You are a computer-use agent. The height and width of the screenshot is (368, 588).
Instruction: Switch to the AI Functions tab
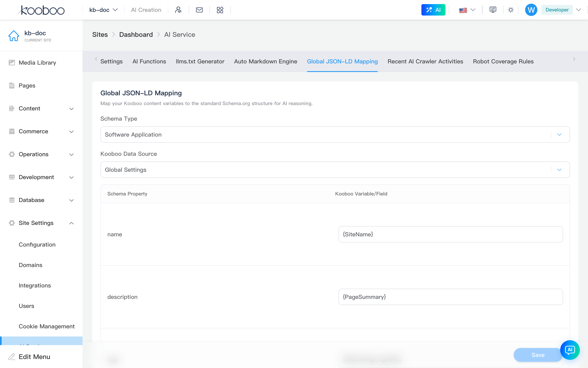[x=149, y=61]
